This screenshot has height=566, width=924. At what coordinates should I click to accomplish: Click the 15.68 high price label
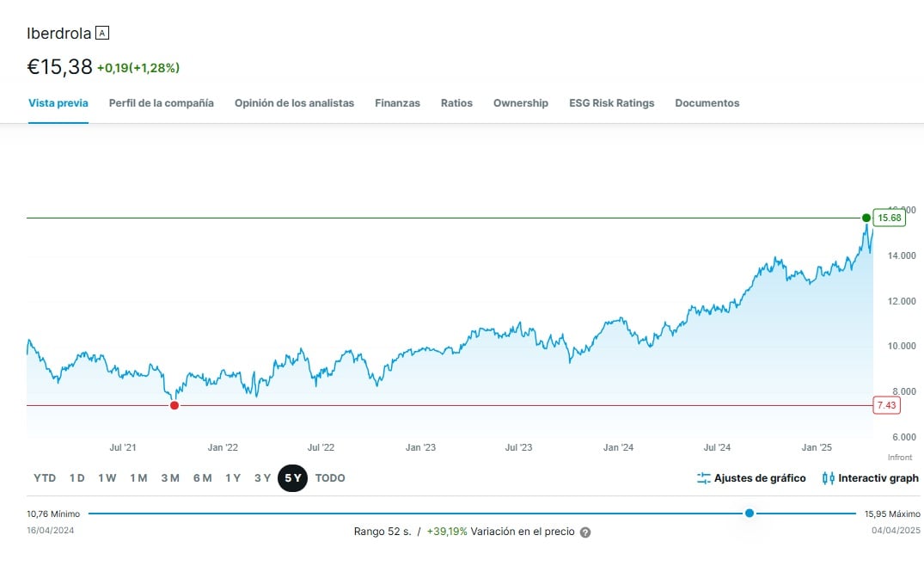click(889, 218)
